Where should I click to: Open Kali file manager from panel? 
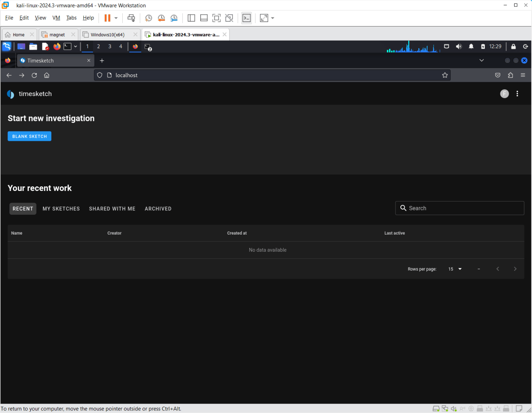click(33, 46)
